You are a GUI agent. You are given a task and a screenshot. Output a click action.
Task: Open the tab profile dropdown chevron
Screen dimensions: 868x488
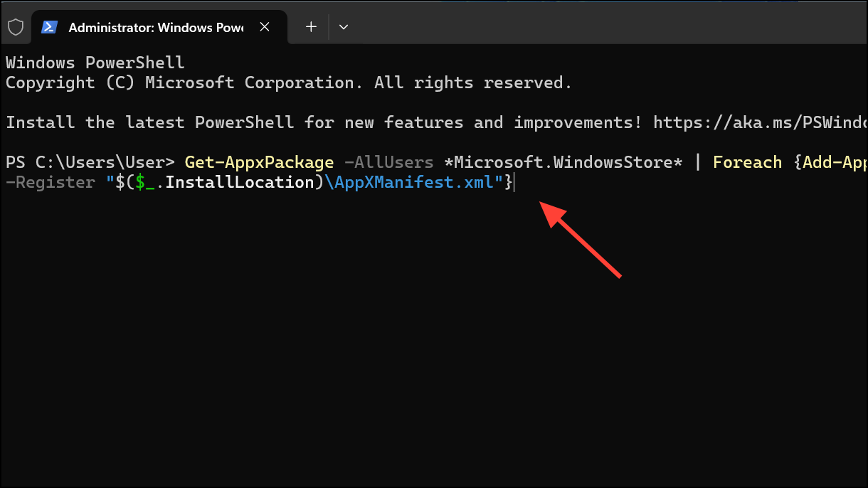tap(344, 26)
